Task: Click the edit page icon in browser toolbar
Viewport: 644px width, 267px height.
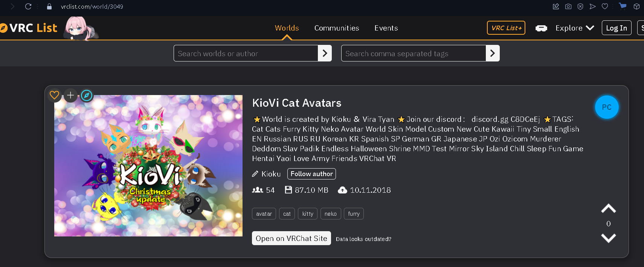Action: (x=556, y=6)
